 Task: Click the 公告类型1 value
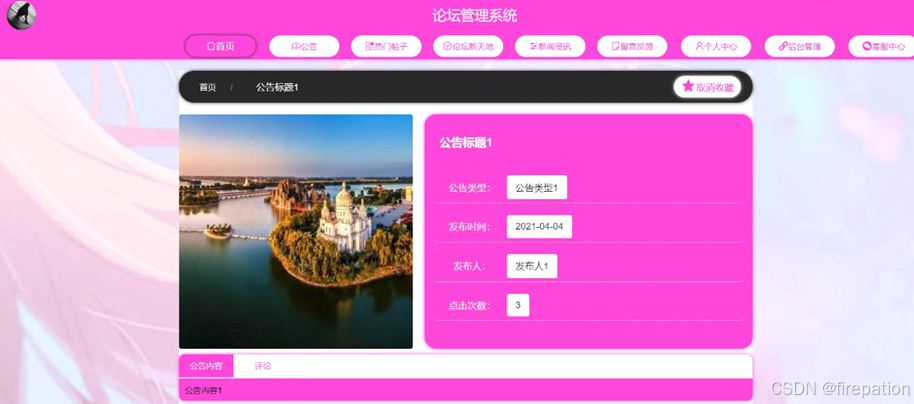tap(537, 188)
